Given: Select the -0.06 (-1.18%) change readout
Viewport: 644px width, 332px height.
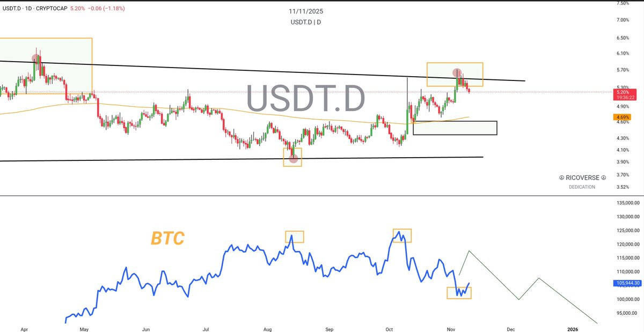Looking at the screenshot, I should click(x=106, y=9).
